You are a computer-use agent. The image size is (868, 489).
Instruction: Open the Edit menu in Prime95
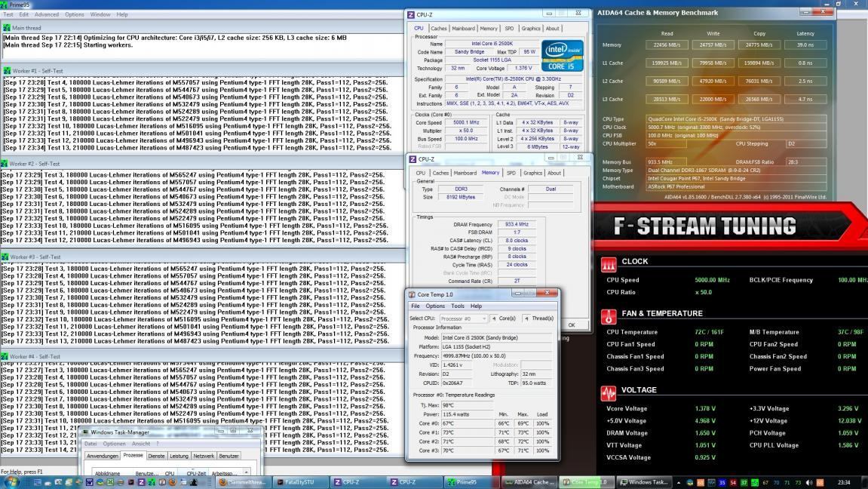tap(24, 14)
